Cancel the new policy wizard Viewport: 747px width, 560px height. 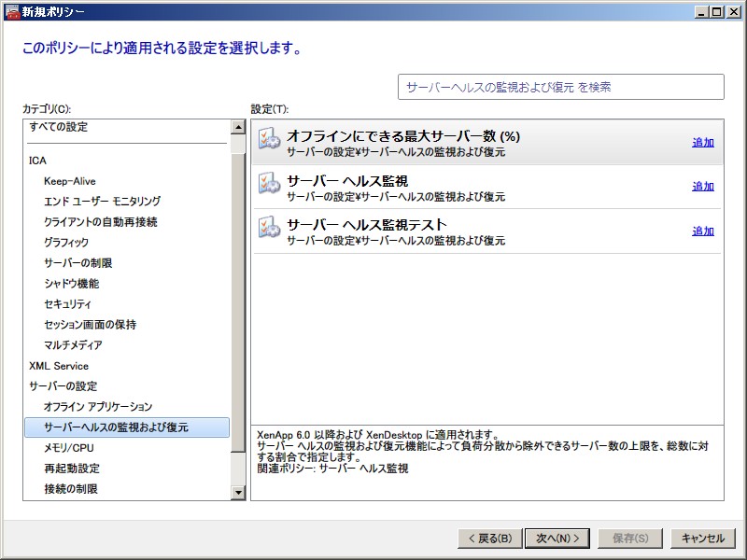(702, 539)
